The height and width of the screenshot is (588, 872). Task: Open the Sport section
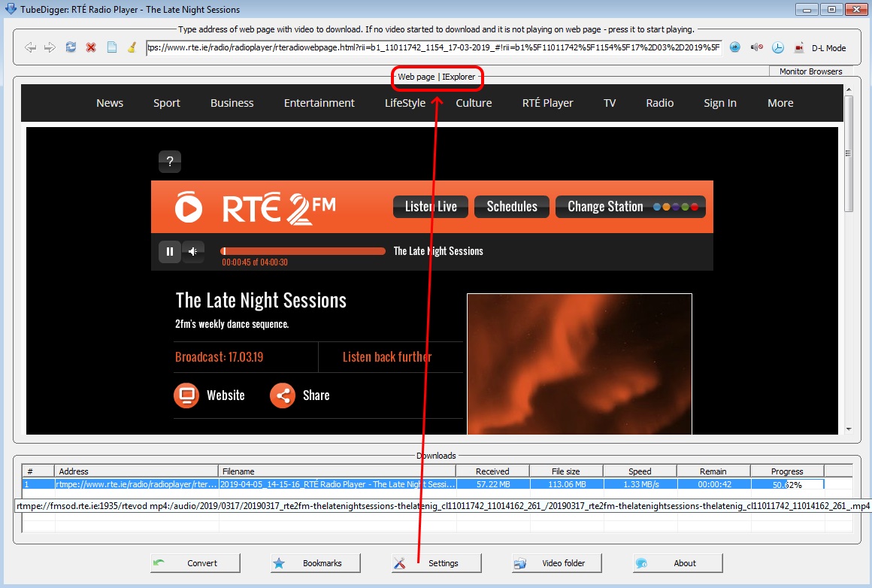(167, 103)
